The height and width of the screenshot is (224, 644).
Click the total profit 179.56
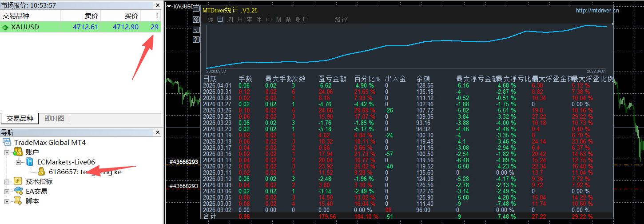click(x=328, y=216)
